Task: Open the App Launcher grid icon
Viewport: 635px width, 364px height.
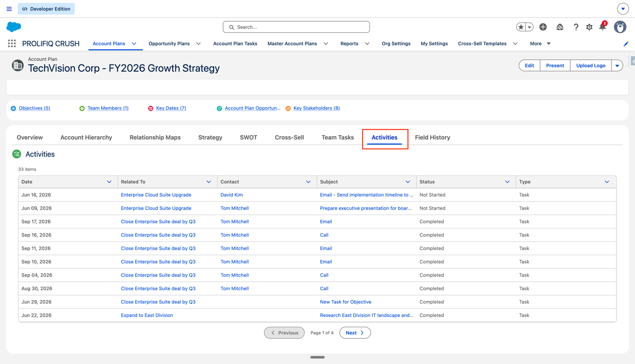Action: (12, 44)
